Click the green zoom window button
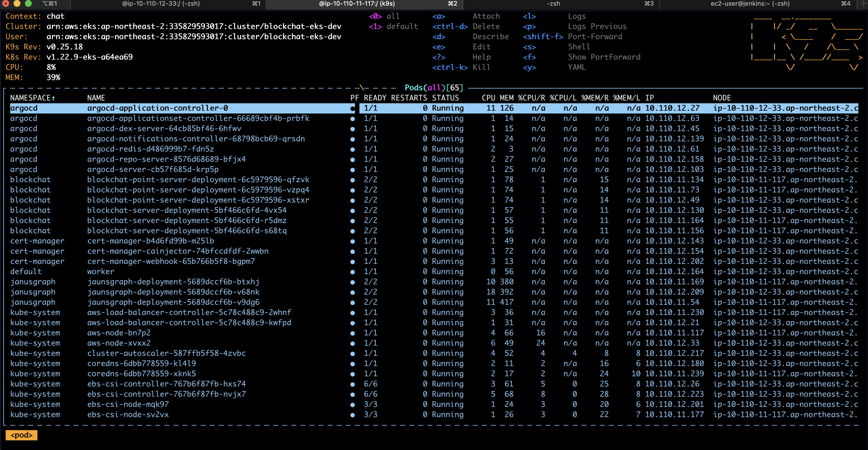868x450 pixels. click(x=28, y=3)
